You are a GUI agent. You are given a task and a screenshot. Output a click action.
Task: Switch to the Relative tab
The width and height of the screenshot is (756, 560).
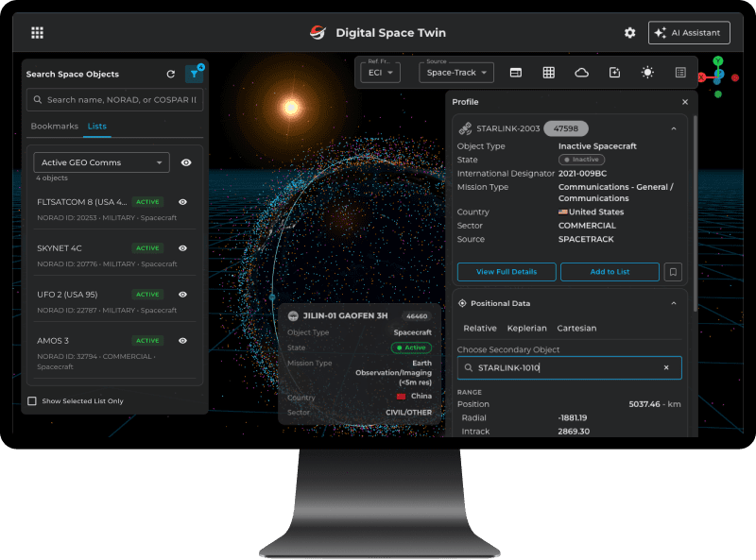tap(480, 329)
